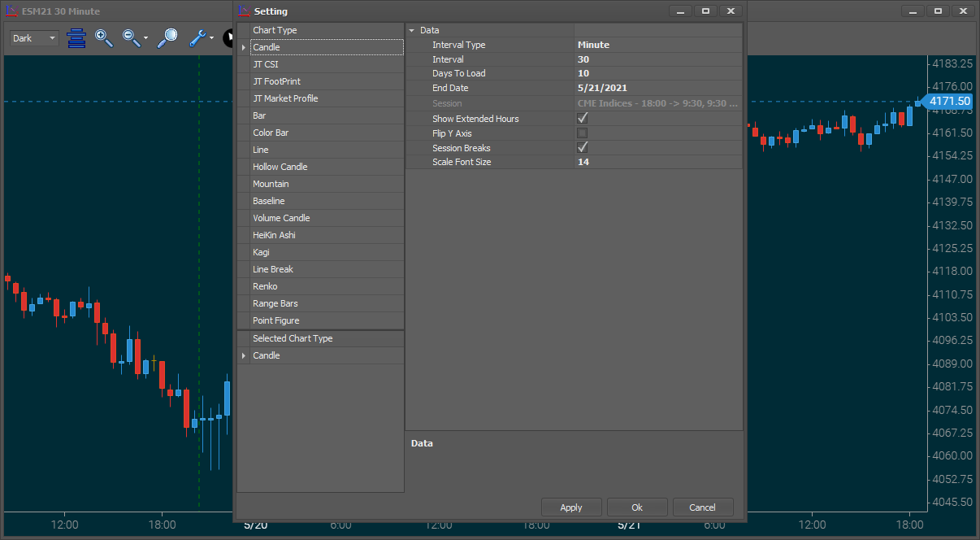
Task: Click the black circular cursor icon
Action: pyautogui.click(x=228, y=38)
